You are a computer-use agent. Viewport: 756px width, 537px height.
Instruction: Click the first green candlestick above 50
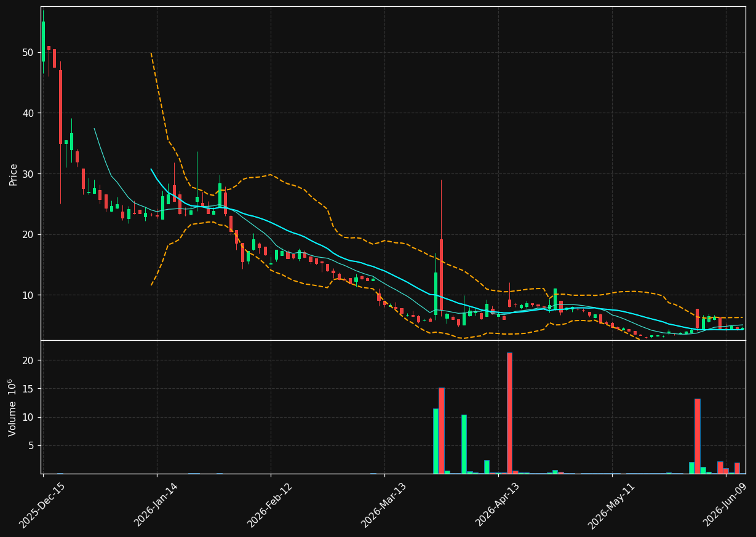pos(43,41)
